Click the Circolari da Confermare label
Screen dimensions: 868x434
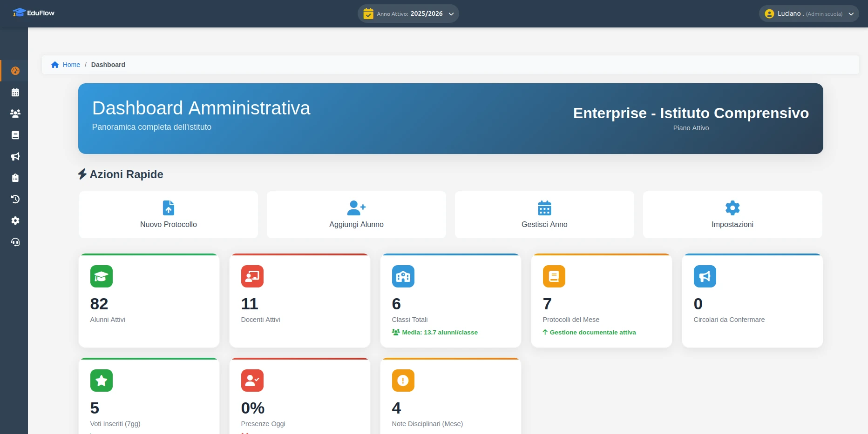(x=729, y=320)
